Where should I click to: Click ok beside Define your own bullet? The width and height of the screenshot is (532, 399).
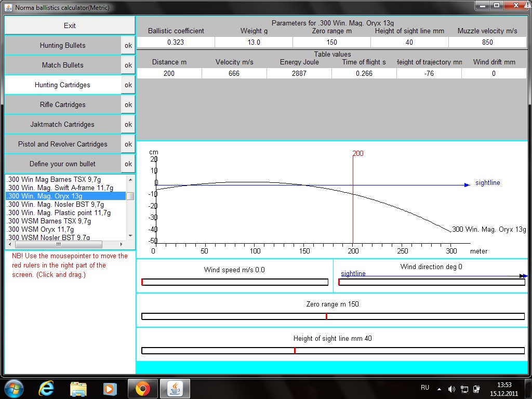(128, 164)
